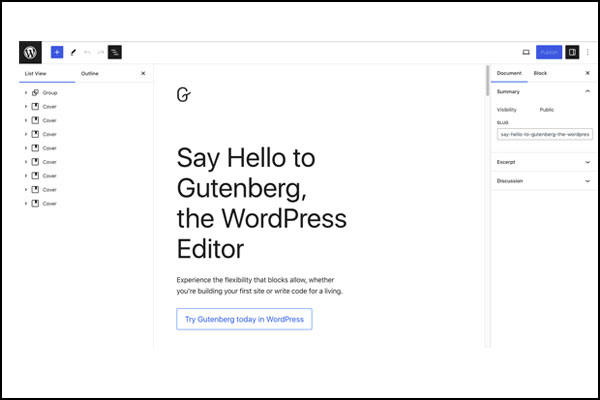Expand the Group block arrow
Image resolution: width=600 pixels, height=400 pixels.
coord(26,93)
